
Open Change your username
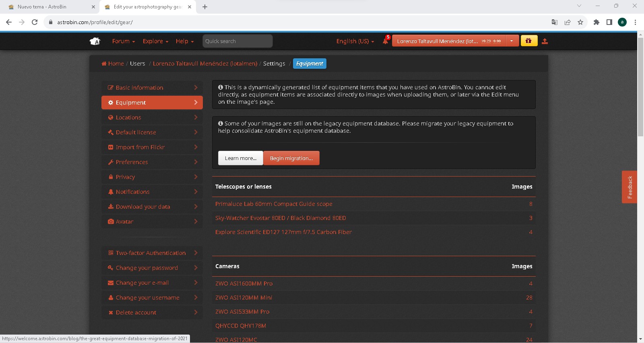(x=152, y=298)
